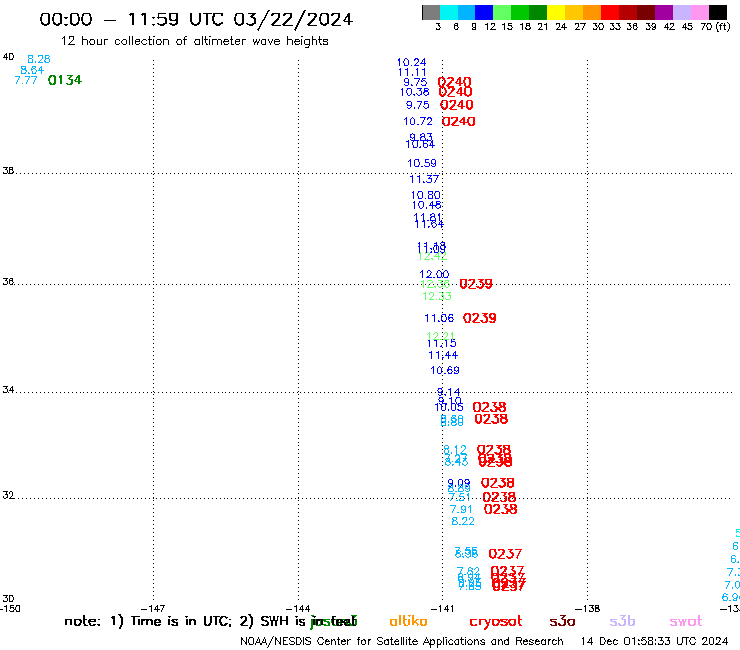Viewport: 740px width, 650px height.
Task: Select the light green swatch in the color bar
Action: coord(502,12)
